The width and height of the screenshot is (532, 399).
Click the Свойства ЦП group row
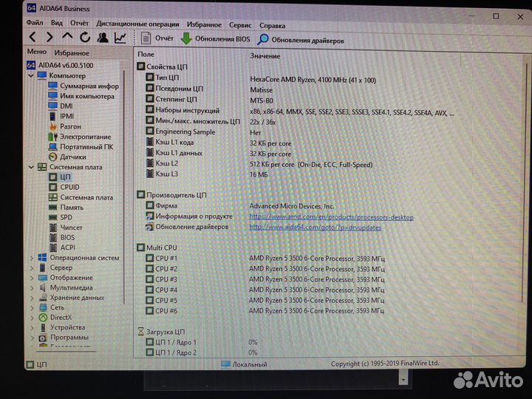[x=163, y=66]
